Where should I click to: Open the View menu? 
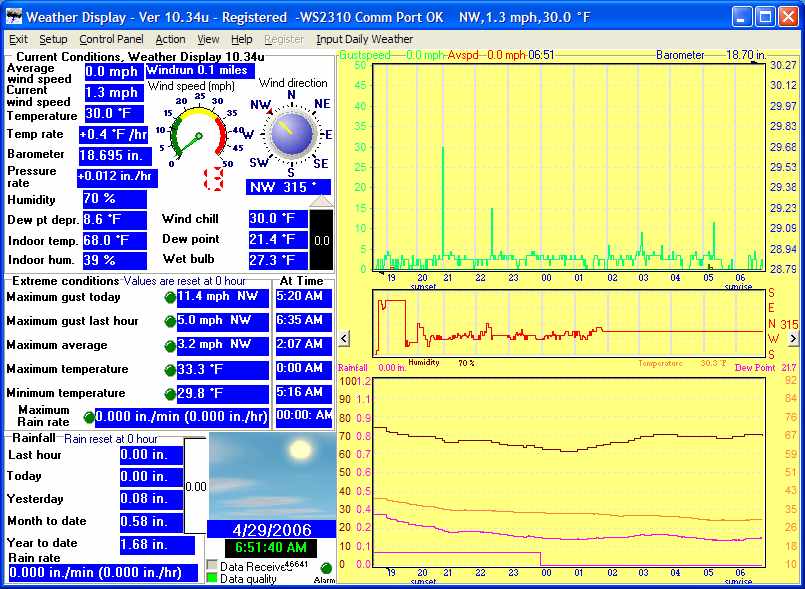[208, 40]
